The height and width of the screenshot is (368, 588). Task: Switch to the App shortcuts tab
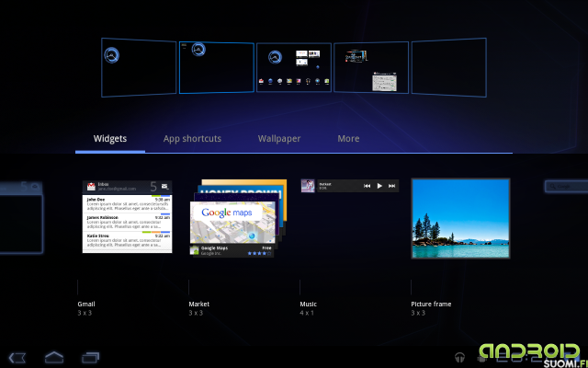192,139
